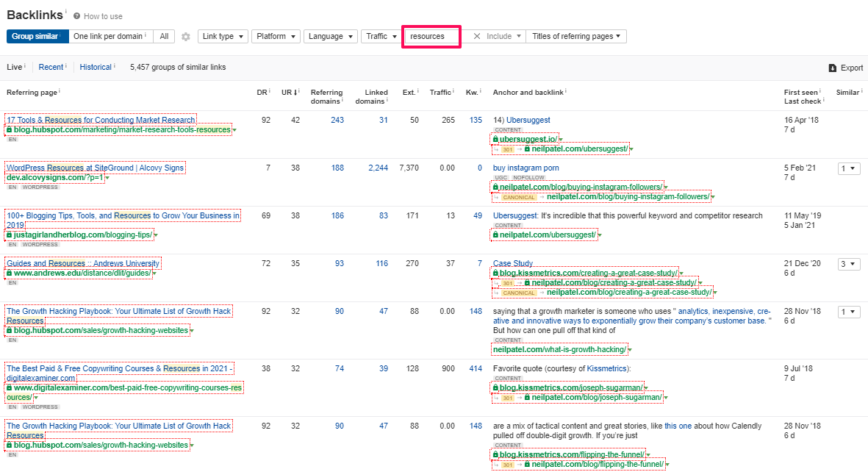
Task: Click the search field containing resources
Action: coord(431,36)
